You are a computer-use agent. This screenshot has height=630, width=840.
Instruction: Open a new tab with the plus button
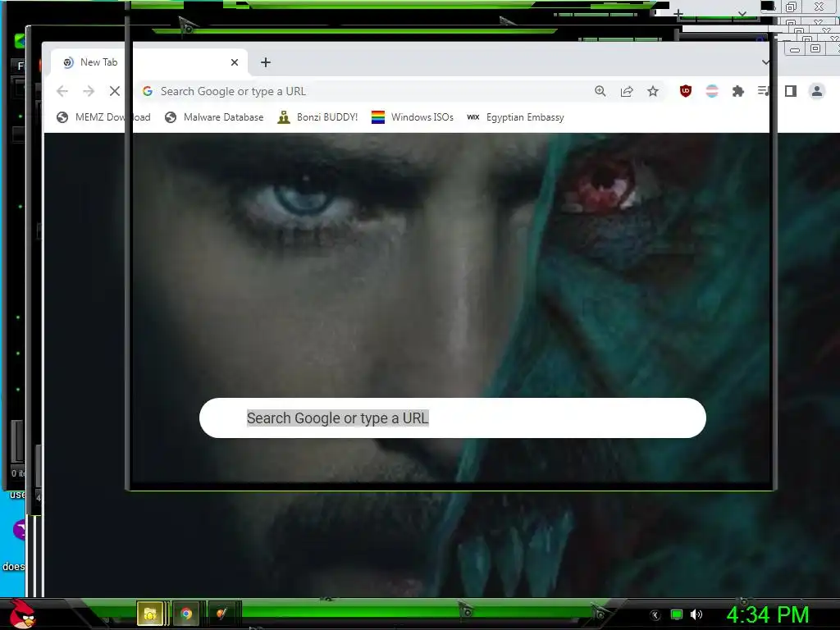(x=266, y=62)
